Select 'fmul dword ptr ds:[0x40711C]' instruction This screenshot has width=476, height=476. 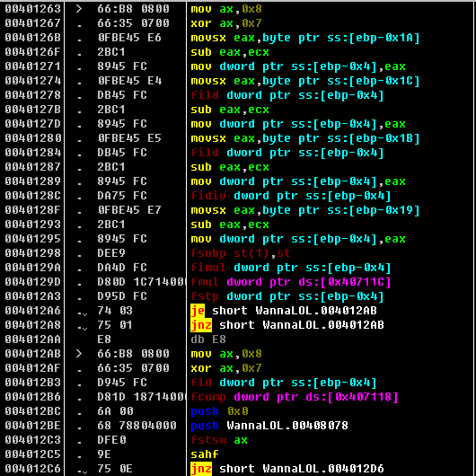tap(291, 282)
